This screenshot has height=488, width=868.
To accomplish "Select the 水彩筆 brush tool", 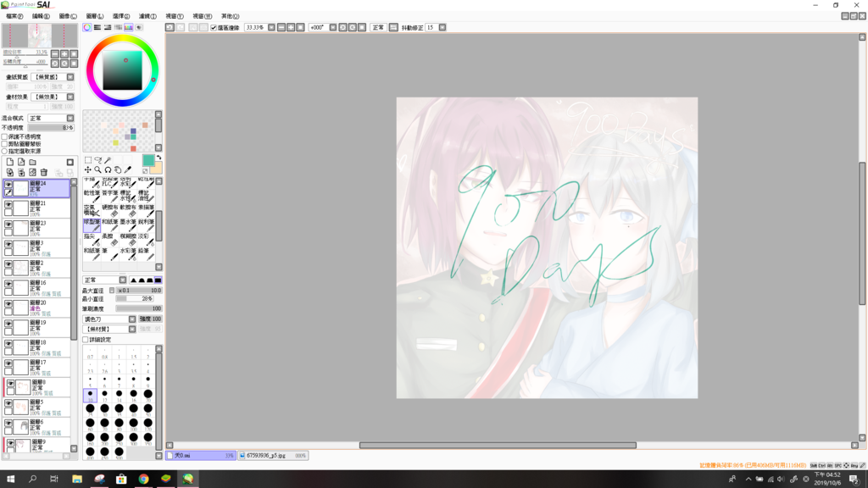I will 128,253.
